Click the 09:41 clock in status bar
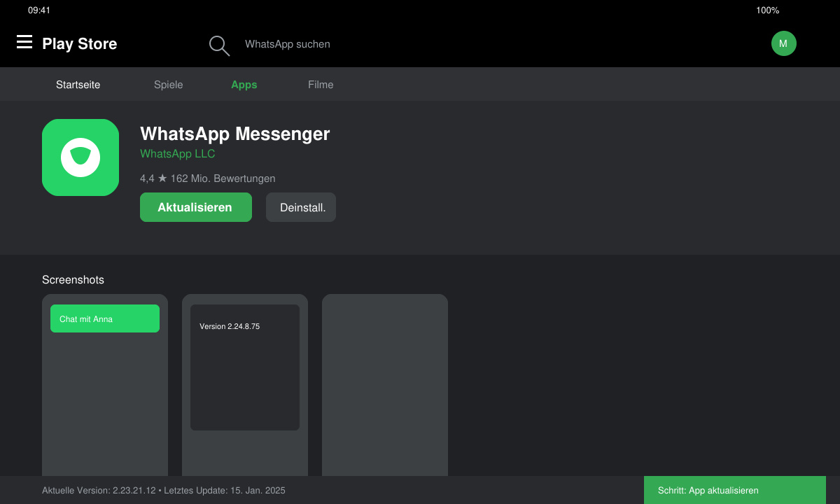 click(39, 10)
